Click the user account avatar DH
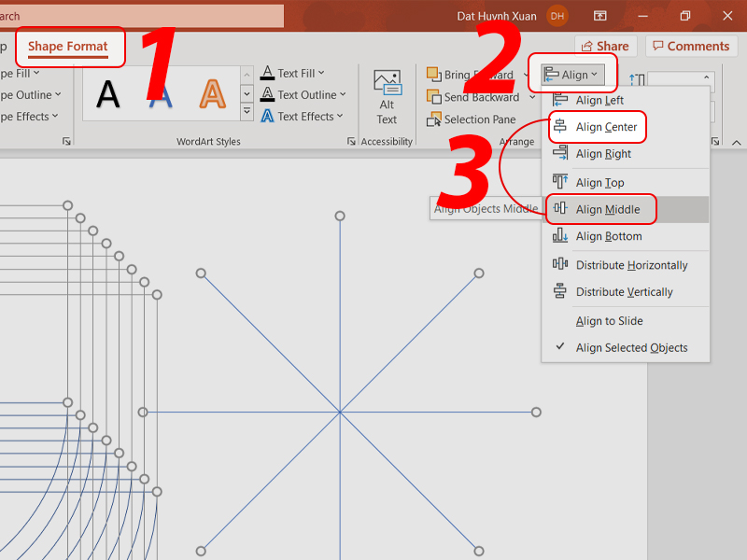 tap(557, 16)
